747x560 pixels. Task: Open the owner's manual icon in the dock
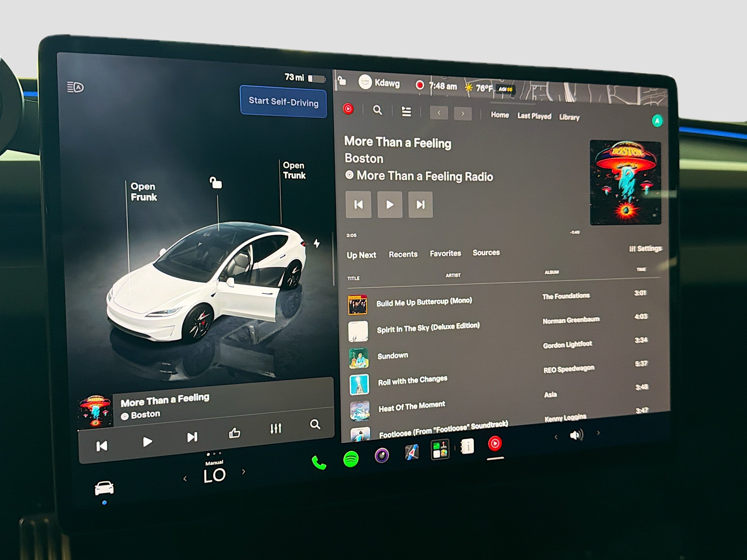[x=467, y=446]
